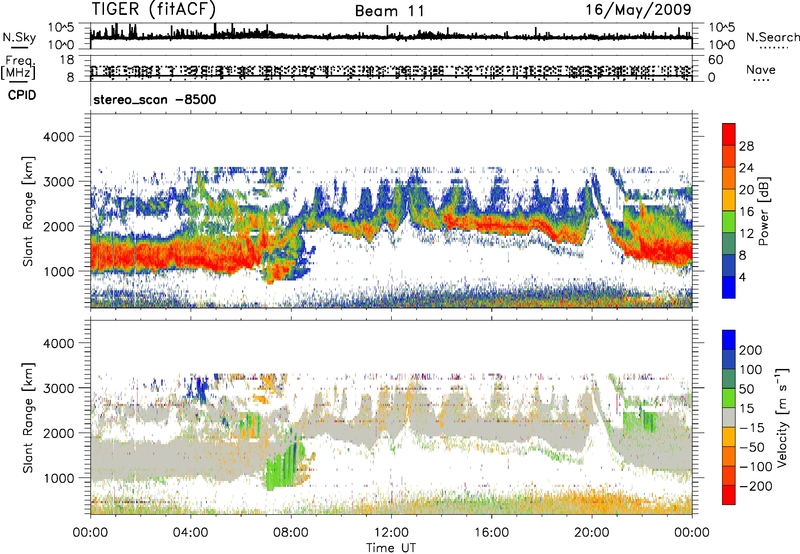Click the velocity colorbar value '200'

click(x=751, y=350)
